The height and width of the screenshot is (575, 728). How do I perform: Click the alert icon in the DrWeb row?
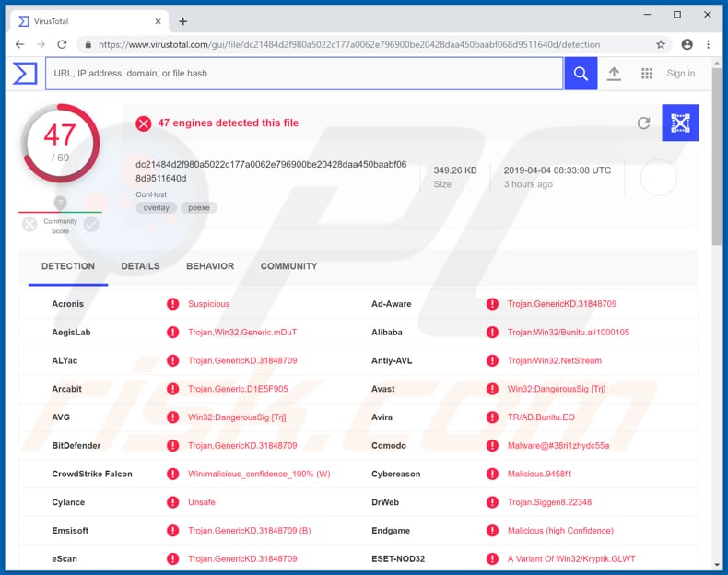pyautogui.click(x=492, y=502)
